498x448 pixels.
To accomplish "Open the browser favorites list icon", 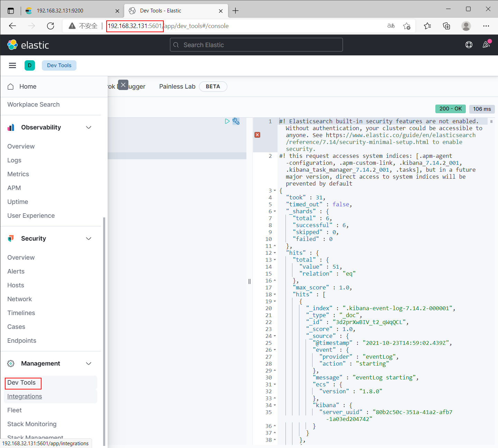I will pyautogui.click(x=427, y=26).
